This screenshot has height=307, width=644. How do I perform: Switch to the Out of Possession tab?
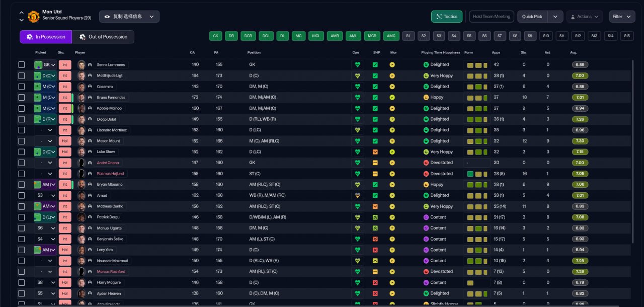coord(103,37)
